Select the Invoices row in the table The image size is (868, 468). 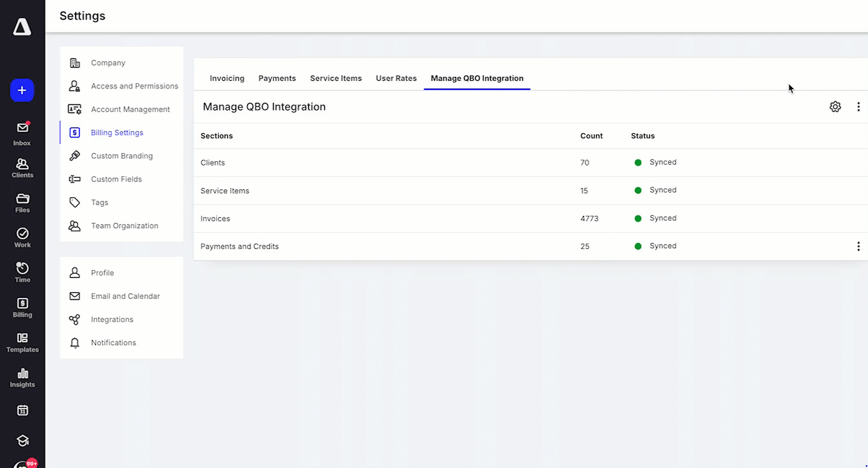click(530, 218)
